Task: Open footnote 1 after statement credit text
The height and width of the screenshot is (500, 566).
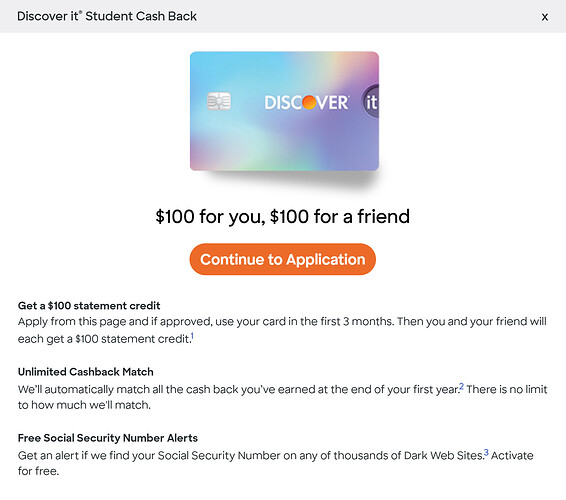Action: pos(192,336)
